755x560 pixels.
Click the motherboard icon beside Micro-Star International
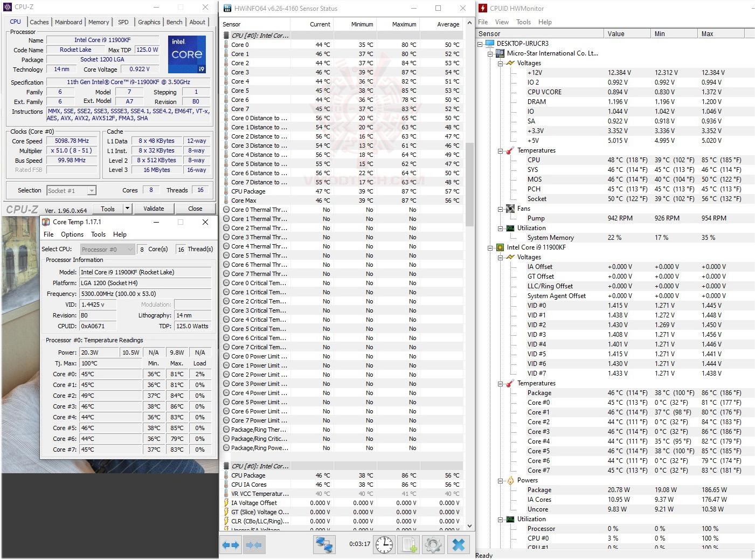coord(500,53)
